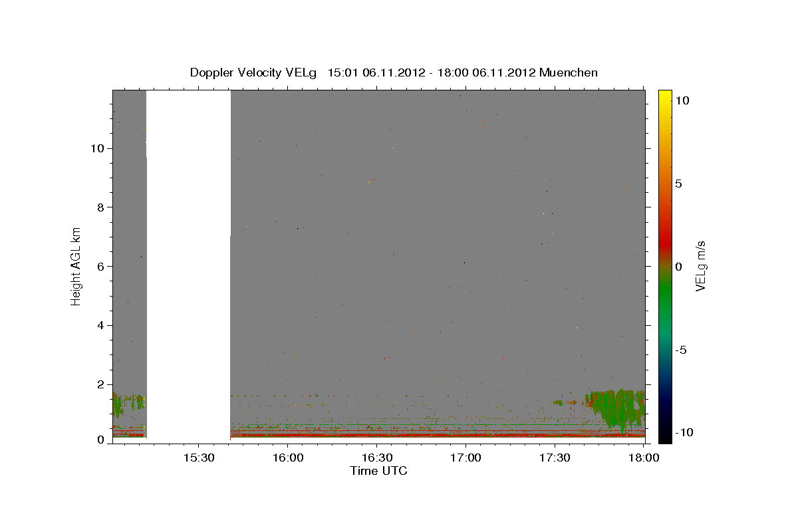
Task: Click the 17:30 time tick label
Action: (555, 458)
